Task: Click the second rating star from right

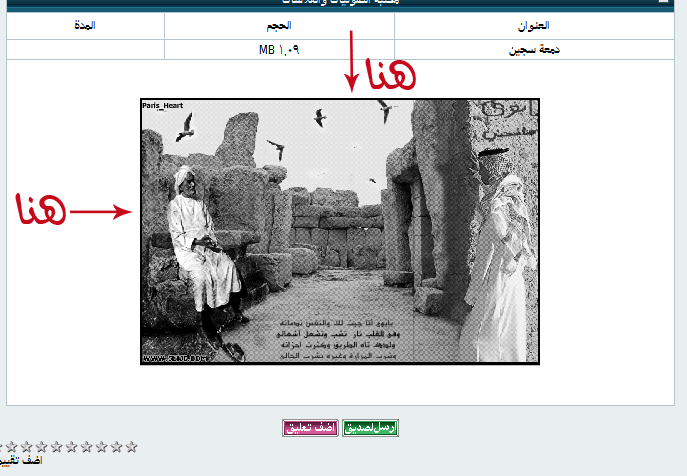Action: click(x=117, y=447)
